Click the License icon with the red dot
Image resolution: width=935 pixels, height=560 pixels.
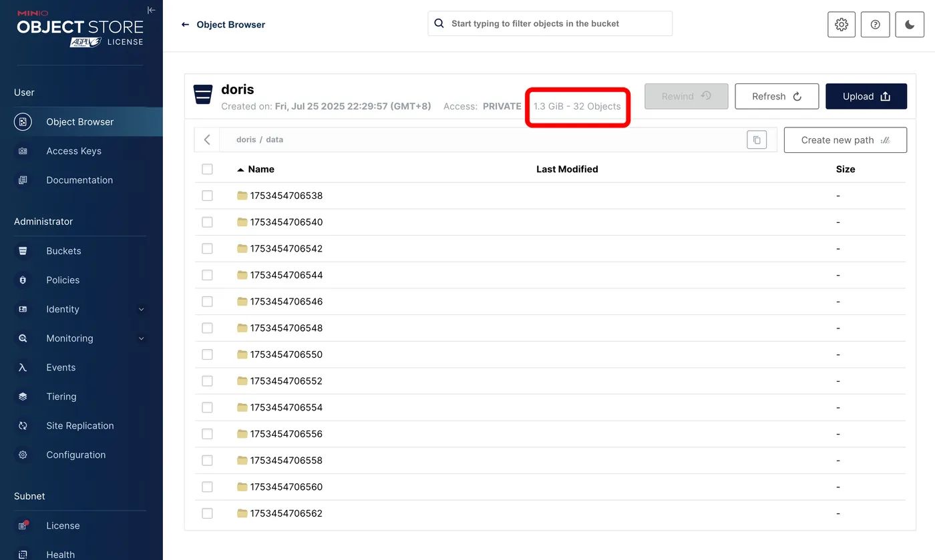[x=23, y=525]
